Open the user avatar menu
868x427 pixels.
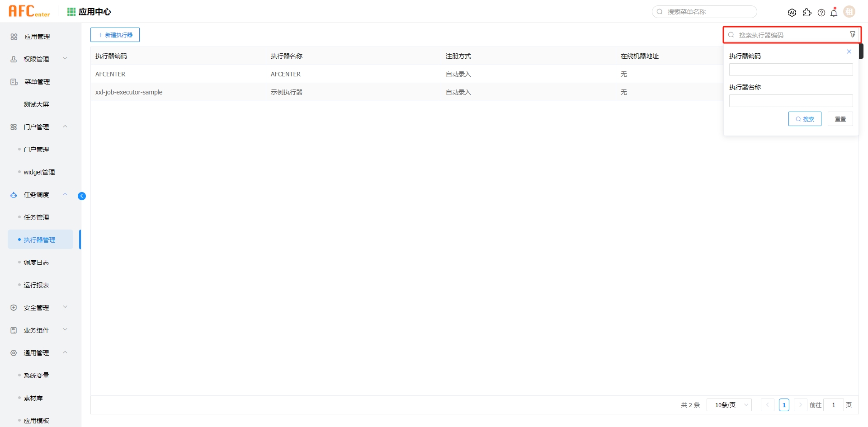click(849, 12)
